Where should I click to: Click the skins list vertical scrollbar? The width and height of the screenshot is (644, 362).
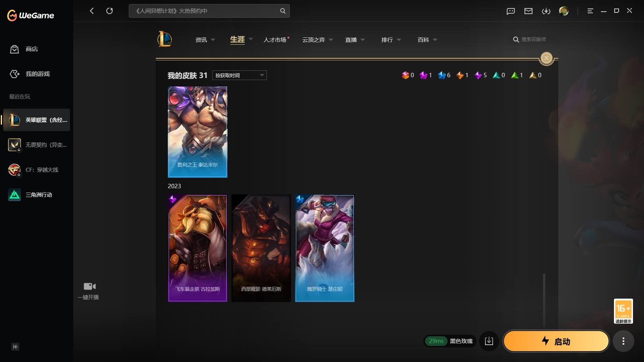coord(544,300)
